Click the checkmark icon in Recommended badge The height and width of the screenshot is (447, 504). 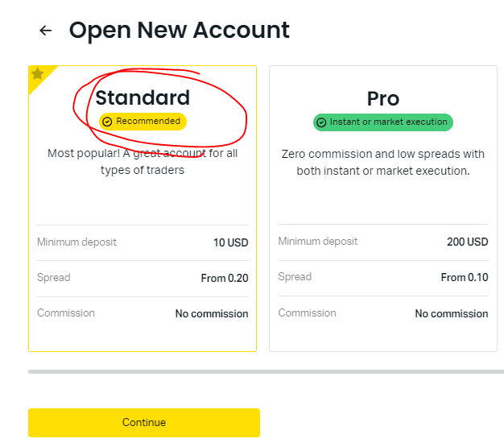107,122
